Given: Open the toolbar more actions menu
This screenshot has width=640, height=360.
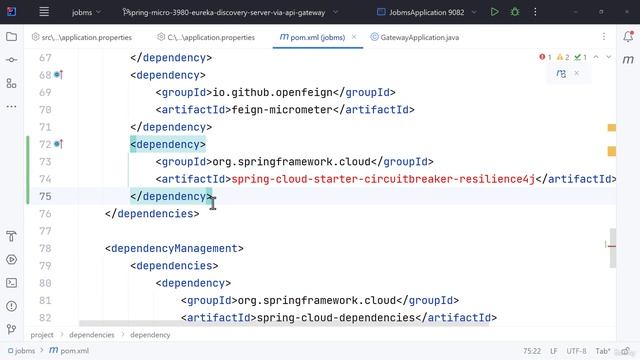Looking at the screenshot, I should [535, 12].
